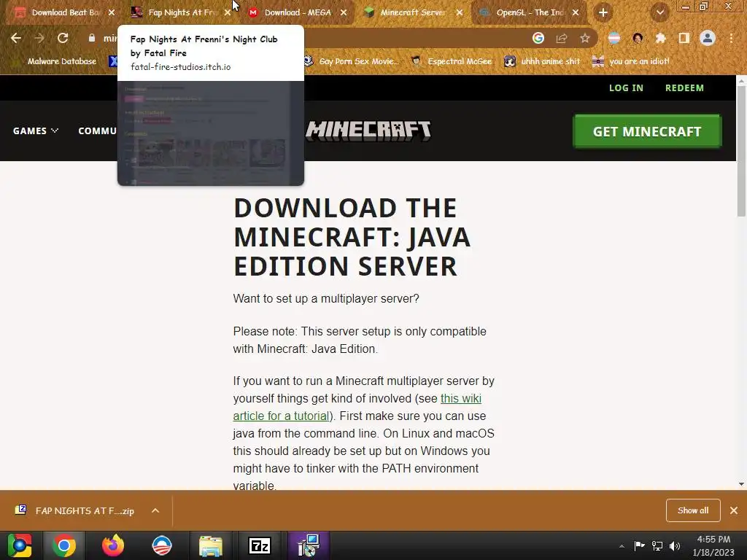Bookmark this page with star
The height and width of the screenshot is (560, 747).
click(585, 38)
